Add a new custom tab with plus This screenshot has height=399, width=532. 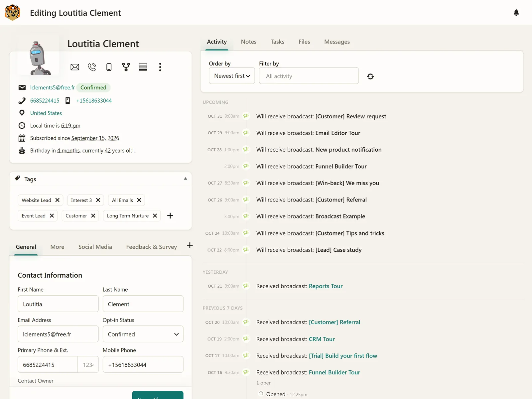pos(190,245)
